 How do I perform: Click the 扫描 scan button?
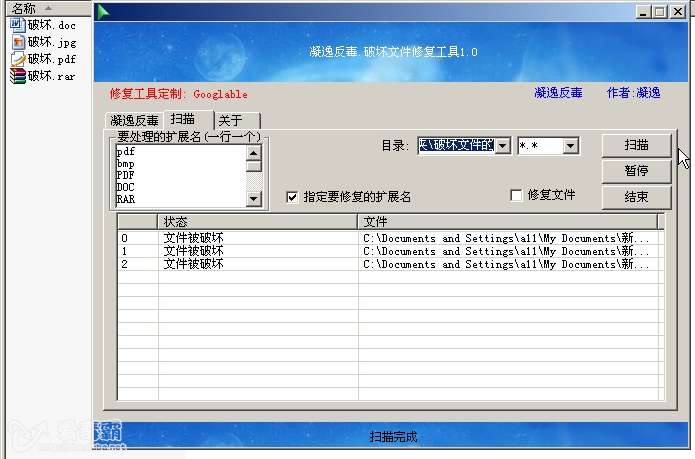tap(636, 145)
